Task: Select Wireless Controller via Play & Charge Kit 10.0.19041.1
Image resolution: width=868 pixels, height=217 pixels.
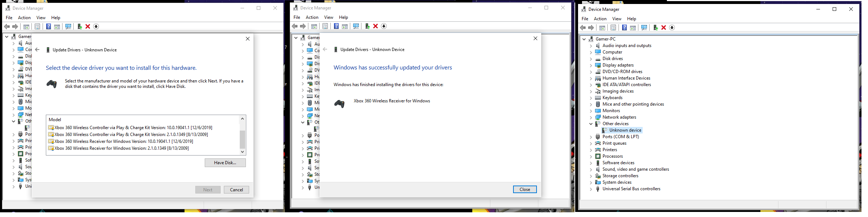Action: 130,128
